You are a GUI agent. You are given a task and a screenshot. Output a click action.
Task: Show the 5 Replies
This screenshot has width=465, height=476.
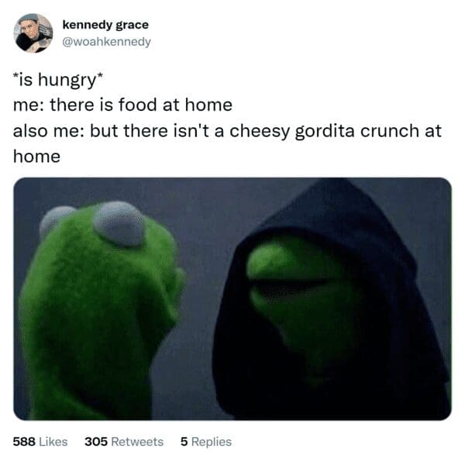(x=206, y=442)
